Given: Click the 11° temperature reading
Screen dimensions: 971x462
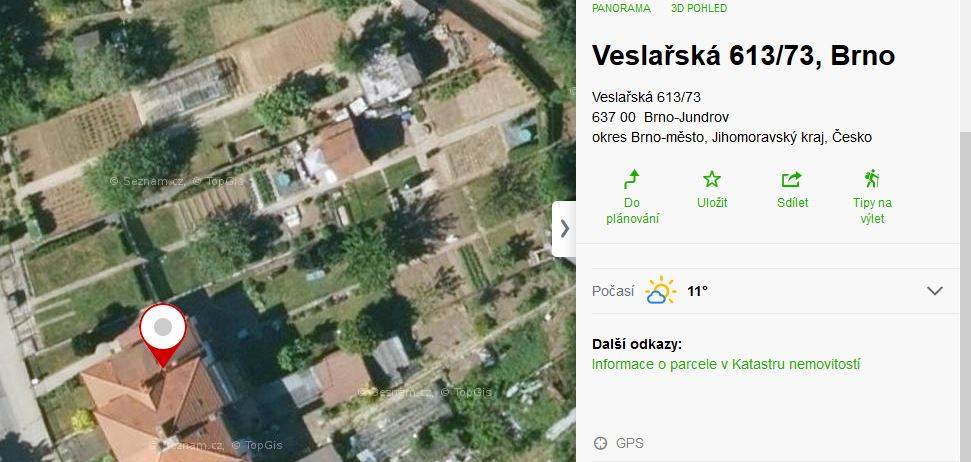Looking at the screenshot, I should tap(697, 291).
